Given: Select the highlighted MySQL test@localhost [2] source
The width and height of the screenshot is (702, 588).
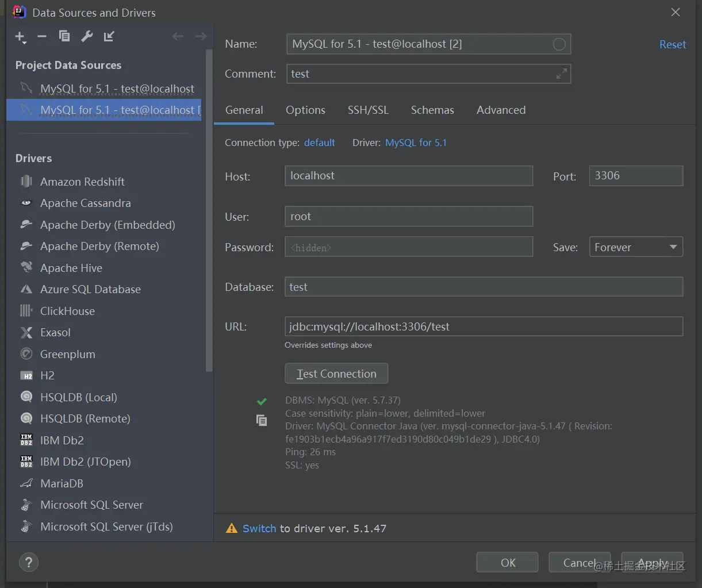Looking at the screenshot, I should pos(104,110).
